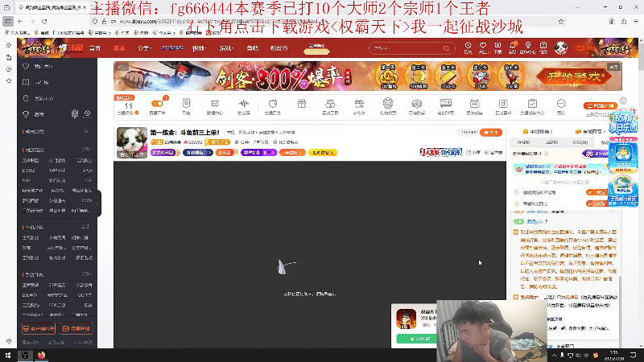Open the gift box icon in toolbar

301,105
